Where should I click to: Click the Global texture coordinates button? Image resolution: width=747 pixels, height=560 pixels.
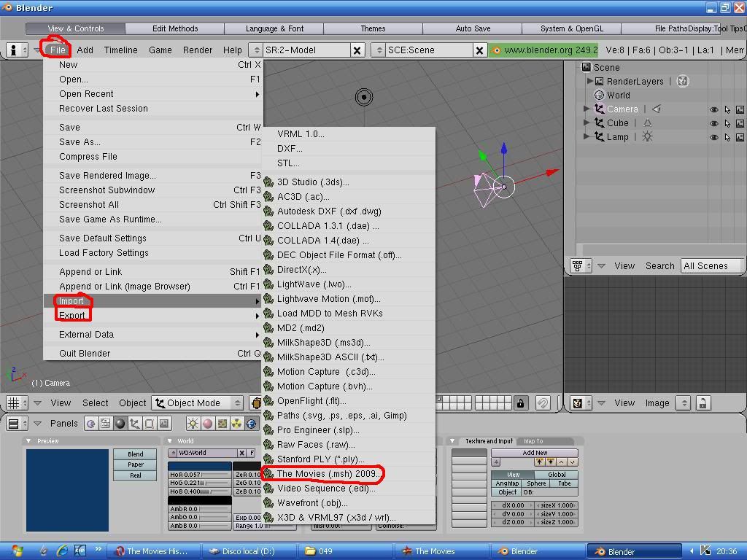557,475
